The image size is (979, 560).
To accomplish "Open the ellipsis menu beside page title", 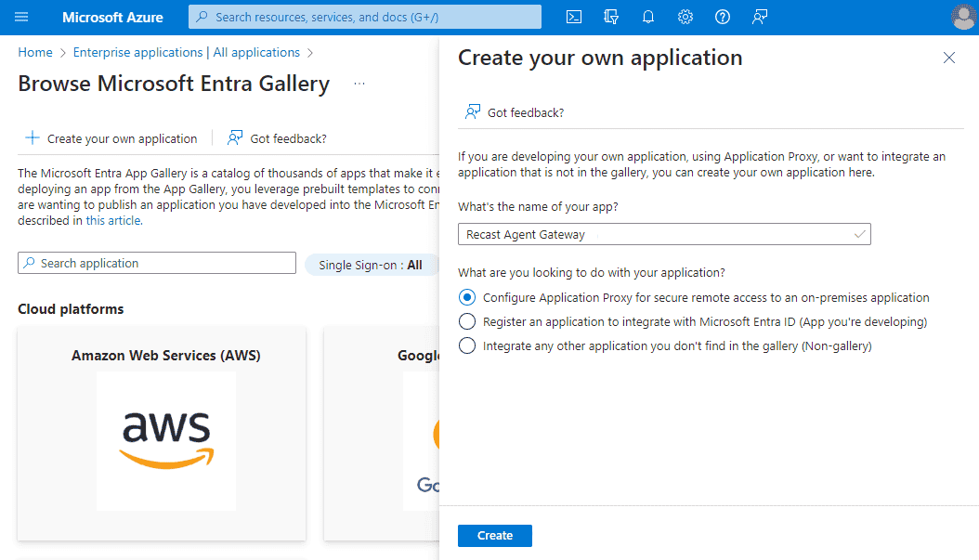I will [359, 84].
